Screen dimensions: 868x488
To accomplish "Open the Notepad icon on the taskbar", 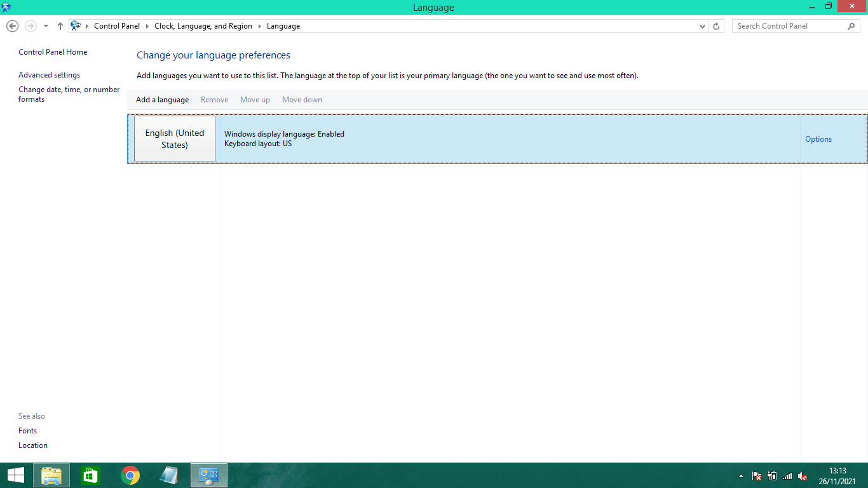I will 170,475.
